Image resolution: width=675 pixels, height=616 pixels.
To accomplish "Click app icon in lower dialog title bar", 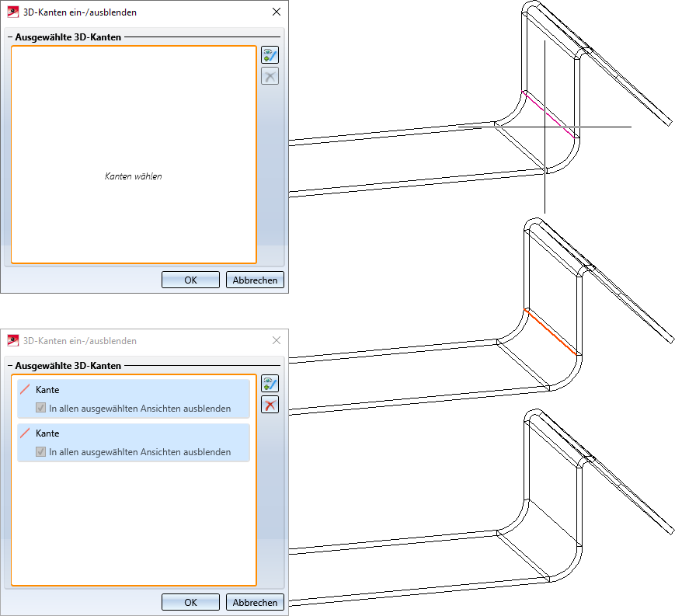I will pyautogui.click(x=12, y=340).
